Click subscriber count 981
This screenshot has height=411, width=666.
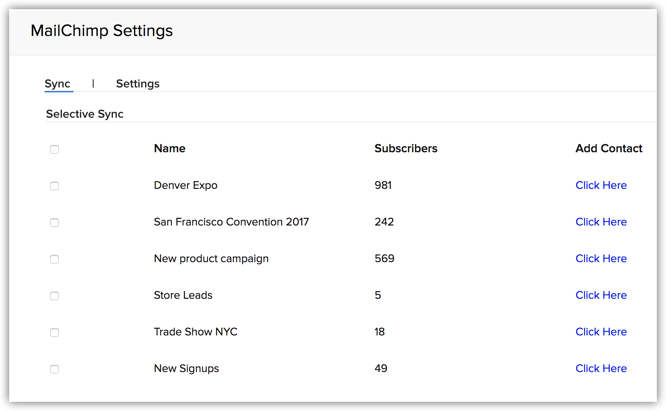coord(383,185)
